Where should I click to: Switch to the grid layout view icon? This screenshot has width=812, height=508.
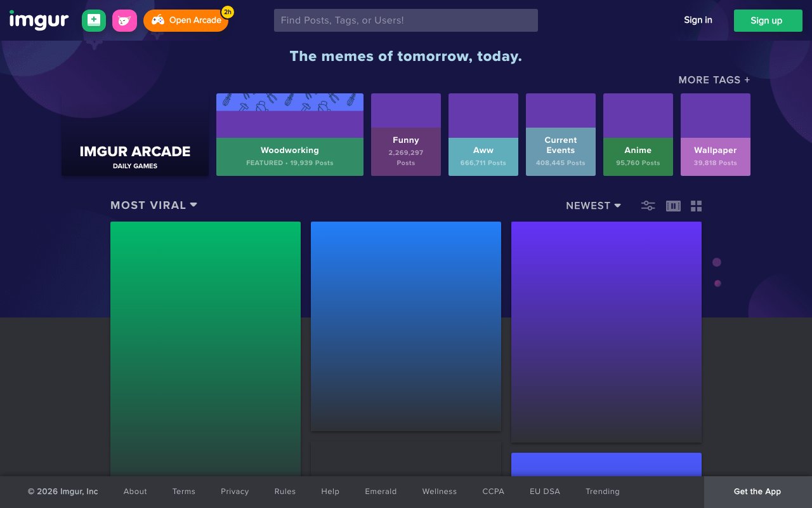point(697,206)
